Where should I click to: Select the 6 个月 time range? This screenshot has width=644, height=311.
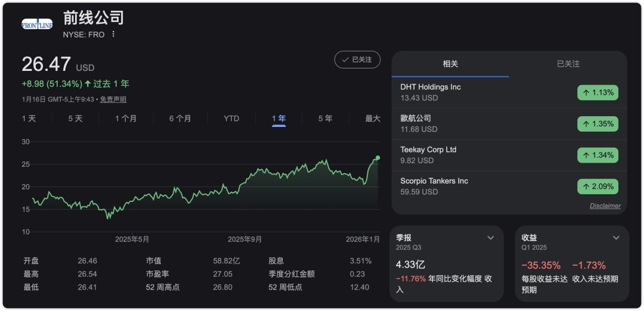[x=180, y=119]
